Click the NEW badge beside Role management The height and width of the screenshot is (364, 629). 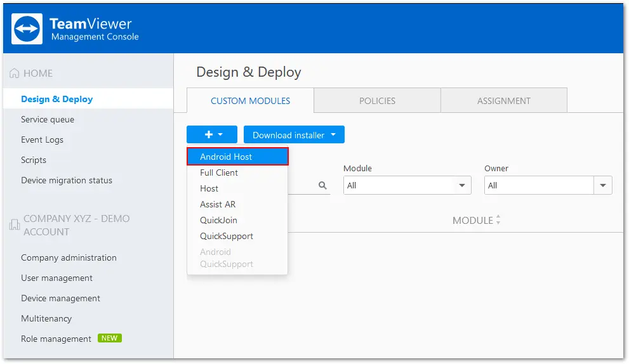coord(110,338)
